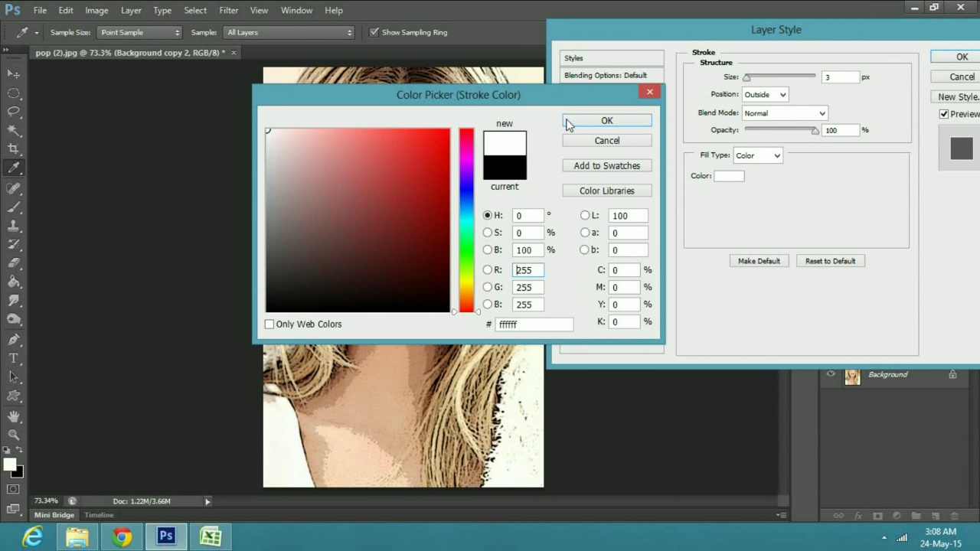The image size is (980, 551).
Task: Select the Hand tool
Action: coord(14,416)
